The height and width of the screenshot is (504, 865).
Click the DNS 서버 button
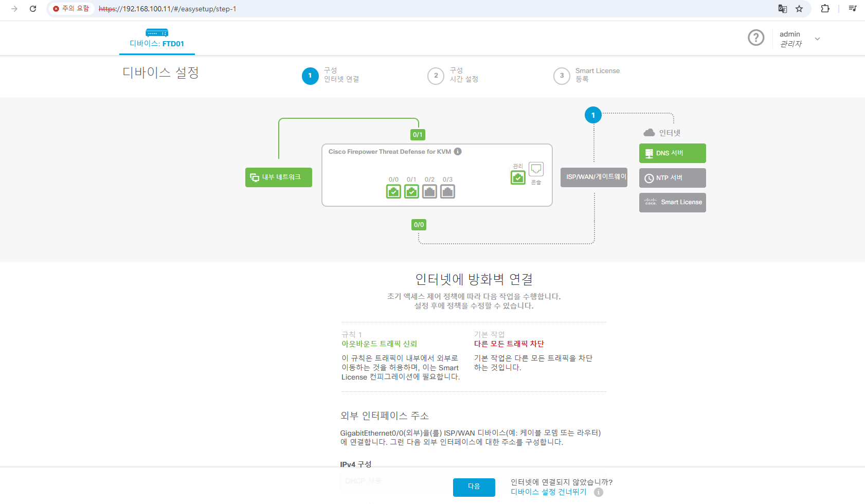pyautogui.click(x=673, y=153)
